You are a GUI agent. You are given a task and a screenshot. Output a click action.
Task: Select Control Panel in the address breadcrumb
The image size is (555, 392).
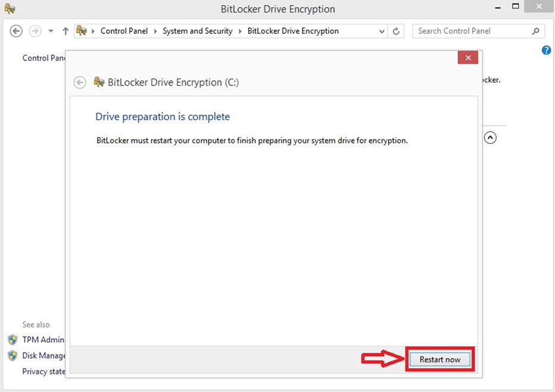click(x=124, y=31)
